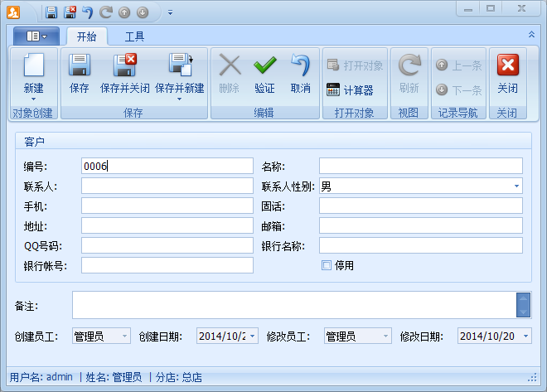The width and height of the screenshot is (547, 392).
Task: Click the 手机 (Mobile) input field
Action: click(167, 206)
